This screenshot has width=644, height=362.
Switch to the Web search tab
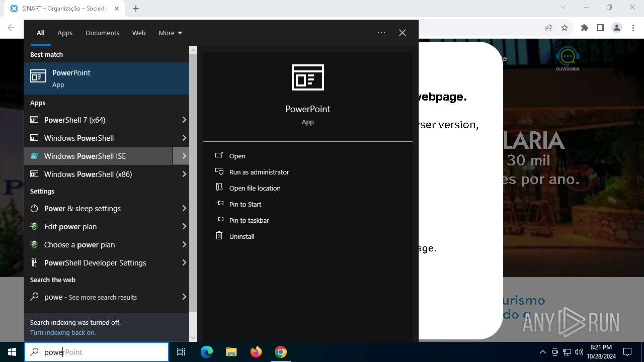[x=139, y=33]
